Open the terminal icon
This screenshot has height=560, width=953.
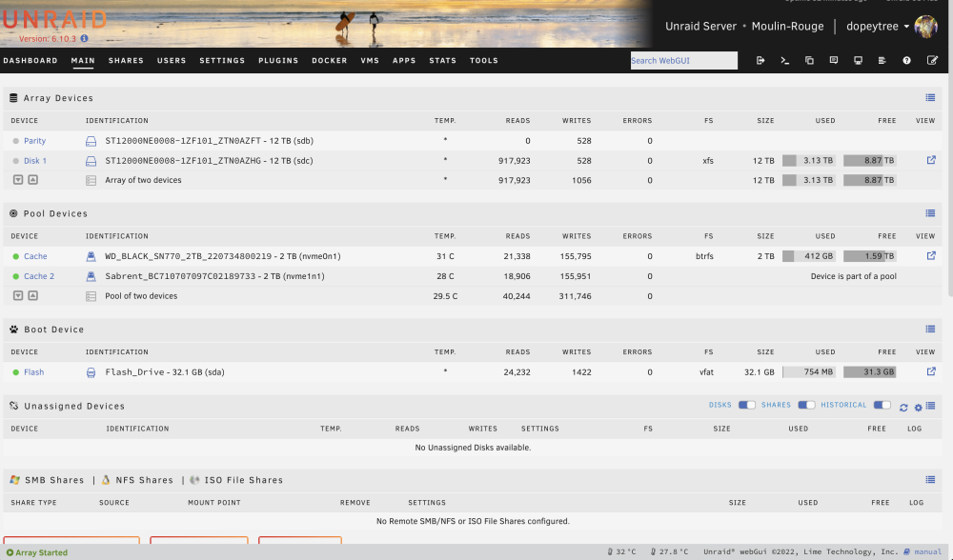point(784,60)
